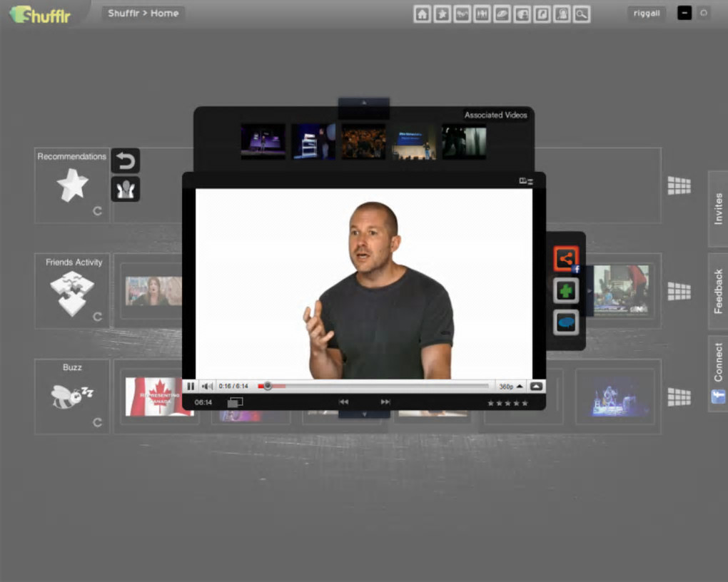Open grid view icon on the Recommendations row
This screenshot has height=582, width=728.
pos(679,185)
